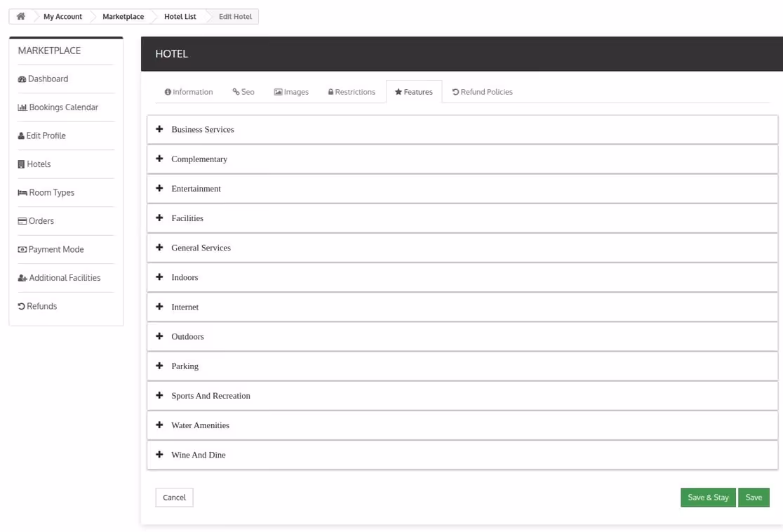Click the home icon in breadcrumb
783x532 pixels.
coord(21,16)
